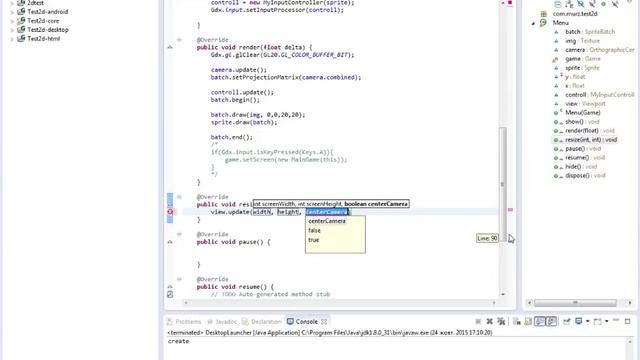Select com.murz.test2d package in Outline
Screen dimensions: 640x360
tap(575, 14)
